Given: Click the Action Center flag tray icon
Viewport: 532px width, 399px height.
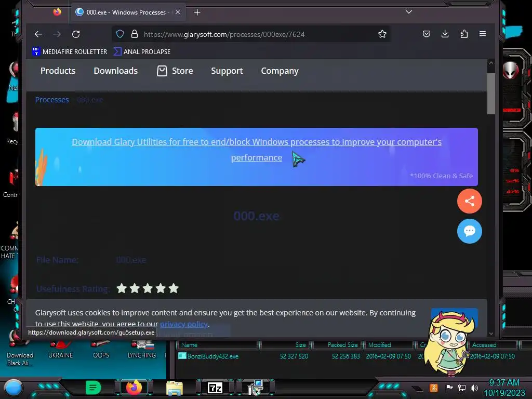Looking at the screenshot, I should [449, 388].
